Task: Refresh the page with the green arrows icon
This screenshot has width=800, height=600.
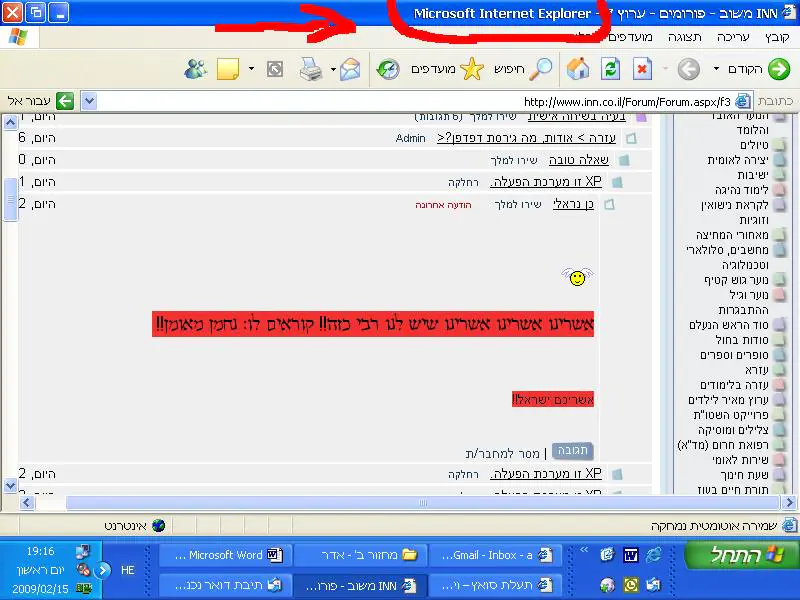Action: coord(610,69)
